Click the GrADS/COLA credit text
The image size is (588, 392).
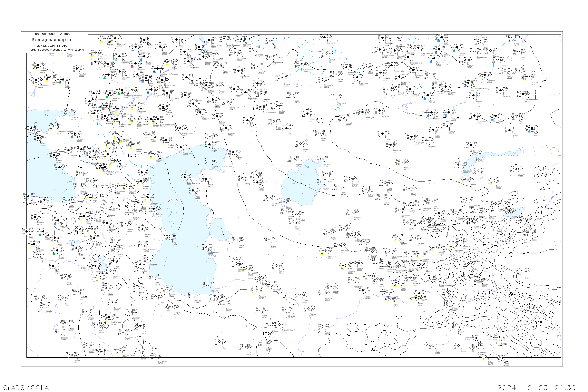click(x=26, y=387)
